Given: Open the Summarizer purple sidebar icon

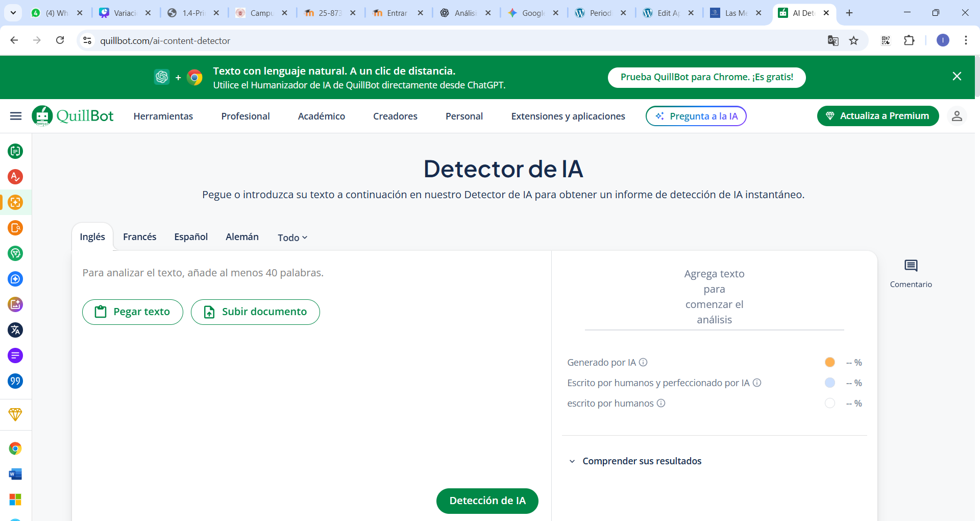Looking at the screenshot, I should coord(15,356).
